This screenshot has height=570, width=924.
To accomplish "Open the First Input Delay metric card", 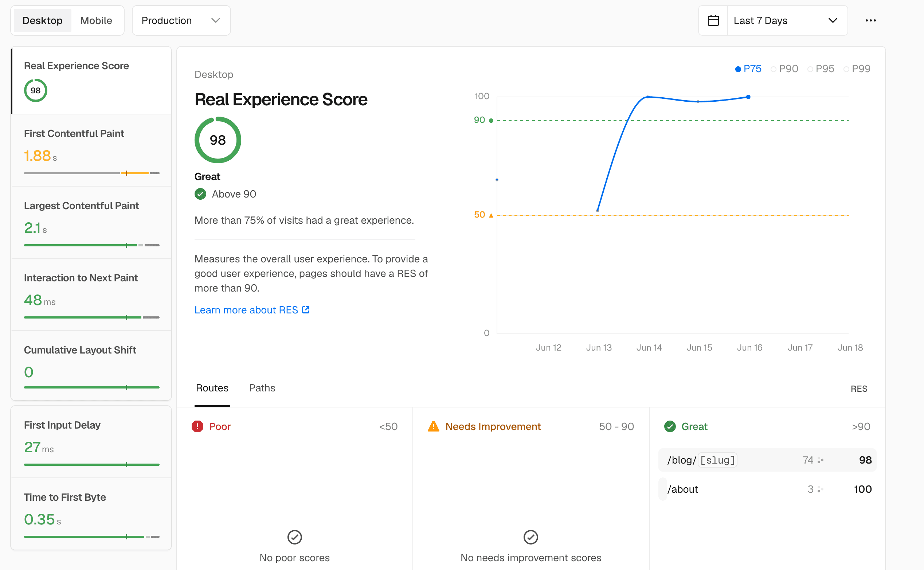I will point(91,442).
